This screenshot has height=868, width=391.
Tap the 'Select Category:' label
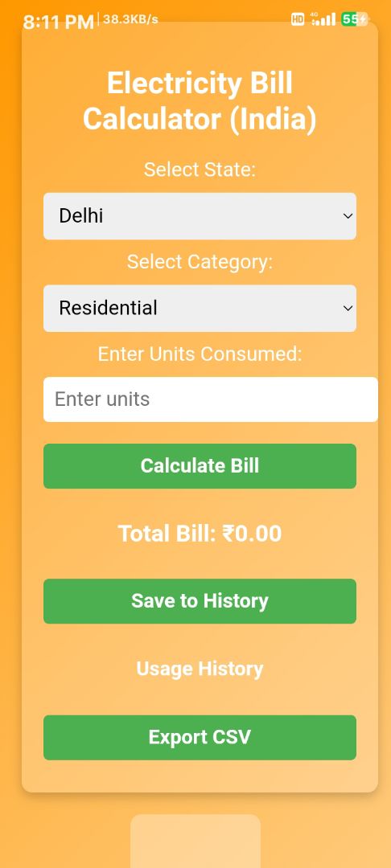tap(200, 262)
